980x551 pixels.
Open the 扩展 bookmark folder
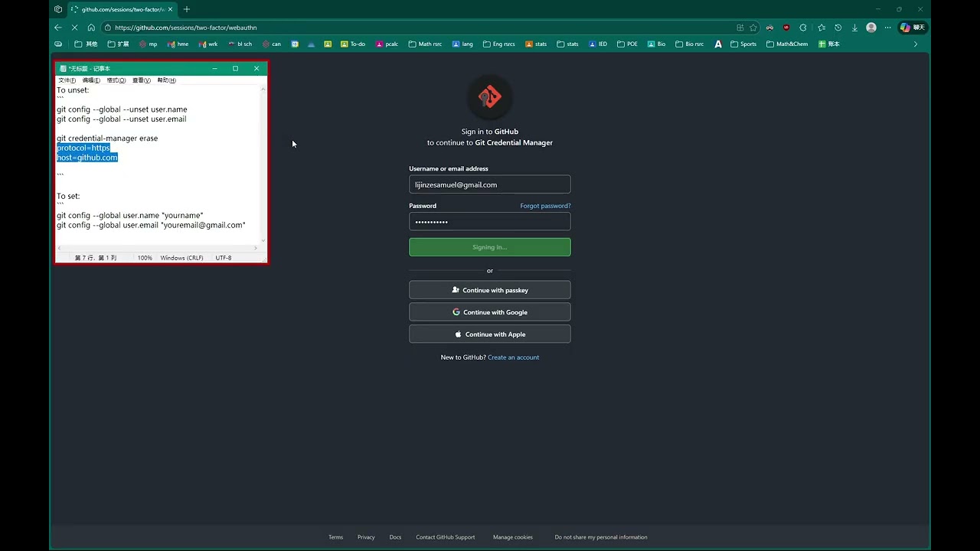[118, 44]
